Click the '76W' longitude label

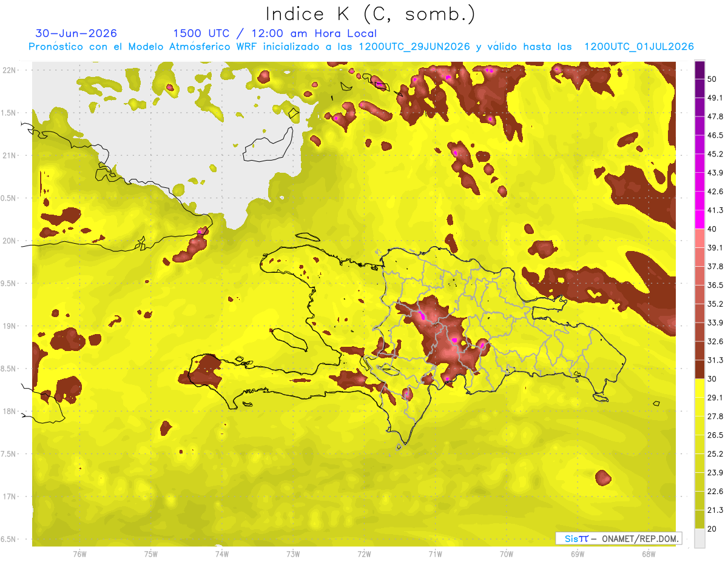click(79, 554)
